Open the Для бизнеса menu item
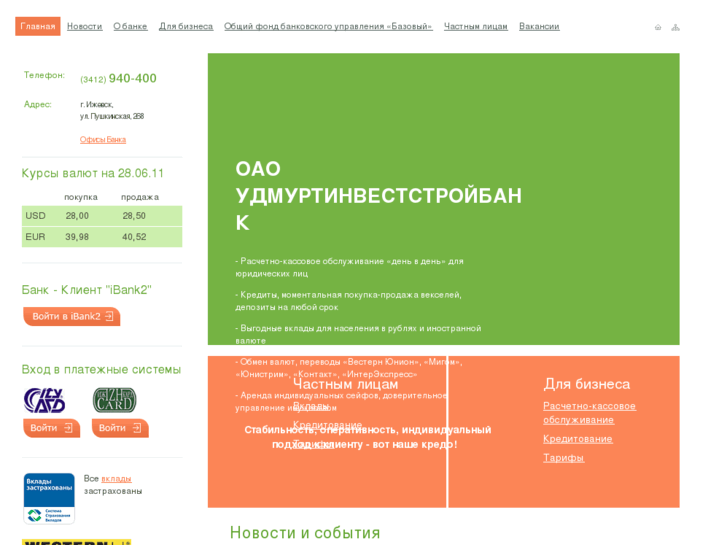 point(186,26)
